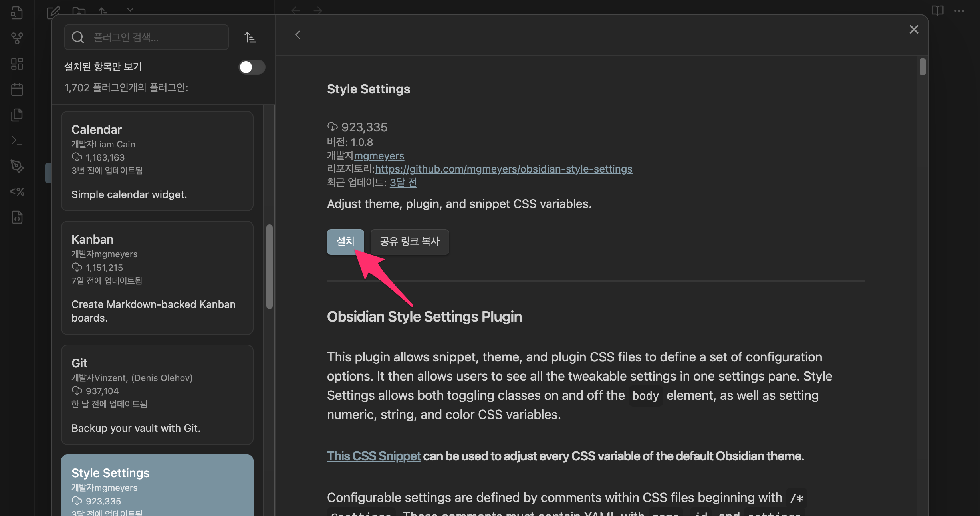The height and width of the screenshot is (516, 980).
Task: Open the graph view ribbon icon
Action: point(17,38)
